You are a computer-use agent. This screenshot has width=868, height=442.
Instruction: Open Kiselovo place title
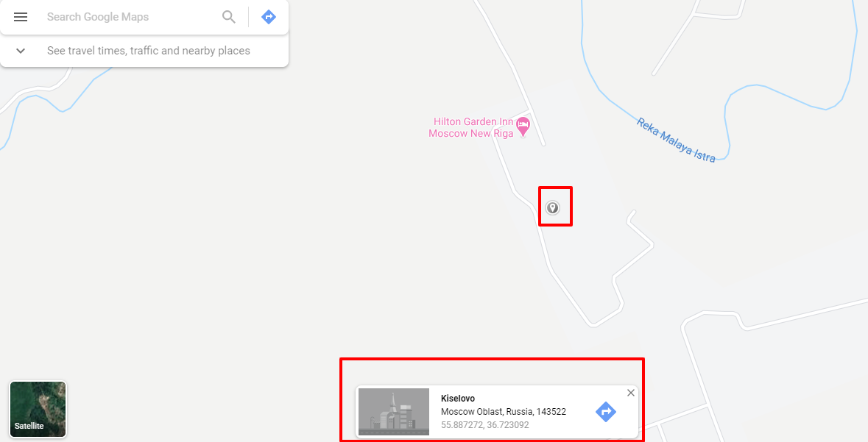point(458,399)
